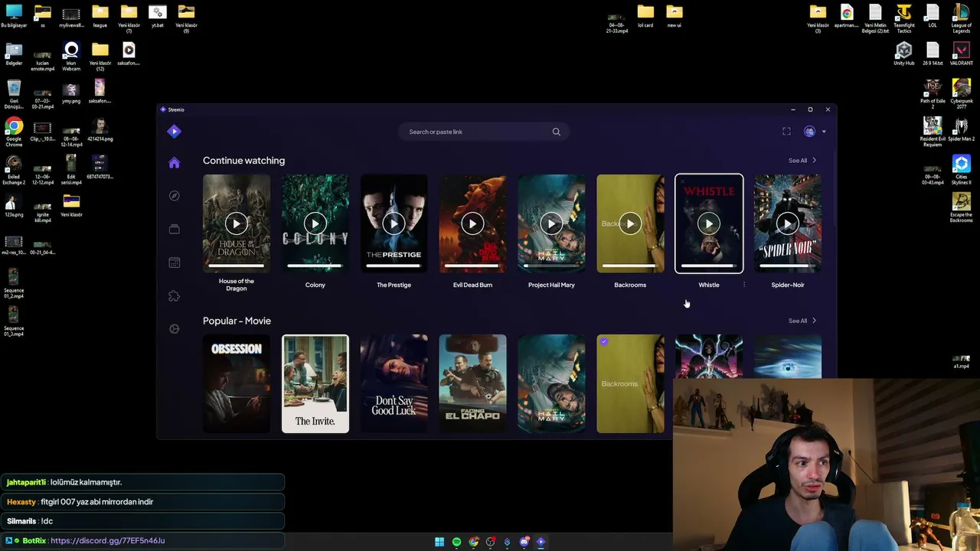The height and width of the screenshot is (551, 980).
Task: Select the Iriun Webcam desktop shortcut
Action: click(x=71, y=55)
